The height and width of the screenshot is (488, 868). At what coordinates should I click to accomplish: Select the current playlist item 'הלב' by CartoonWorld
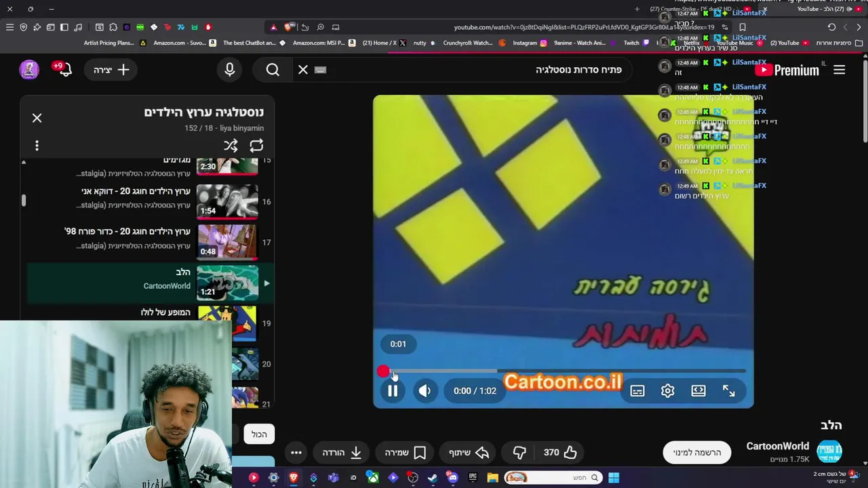pyautogui.click(x=150, y=283)
